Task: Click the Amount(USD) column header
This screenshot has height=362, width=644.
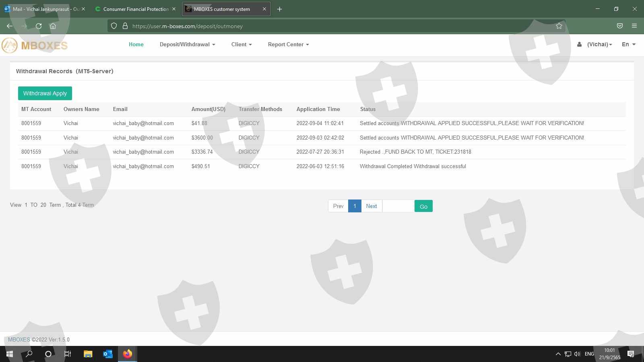Action: [x=208, y=109]
